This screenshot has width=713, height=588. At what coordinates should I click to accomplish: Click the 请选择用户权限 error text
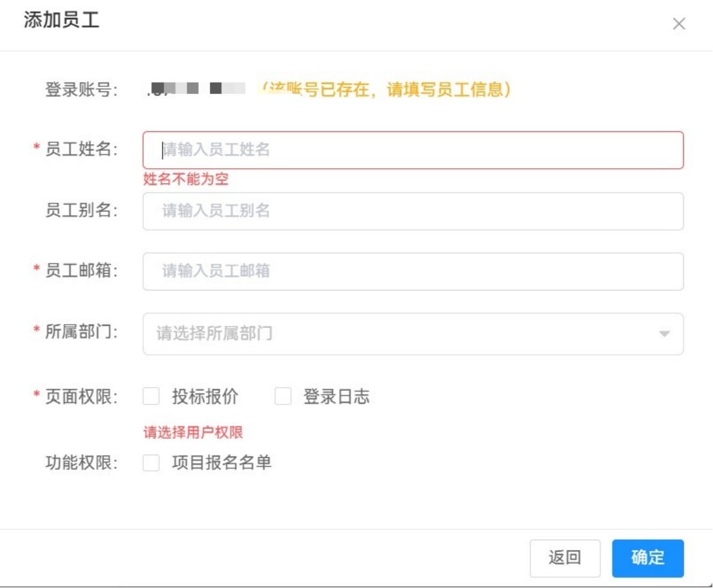[x=193, y=432]
